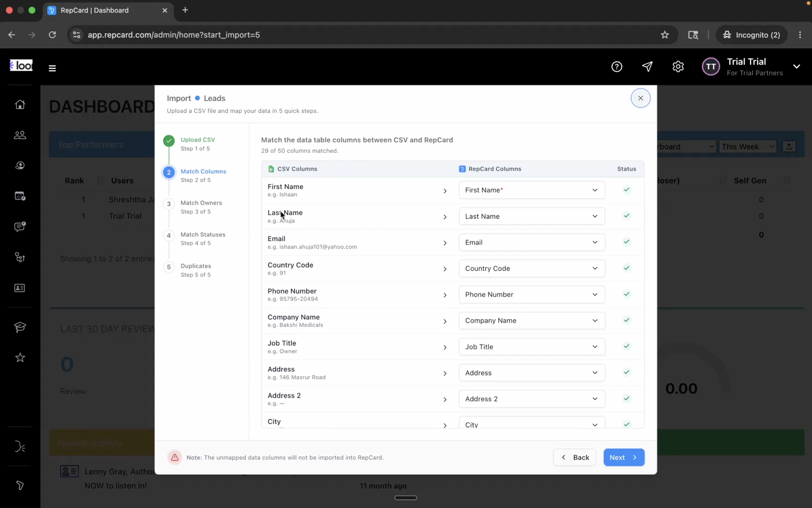Open the Phone Number column dropdown

pyautogui.click(x=532, y=294)
